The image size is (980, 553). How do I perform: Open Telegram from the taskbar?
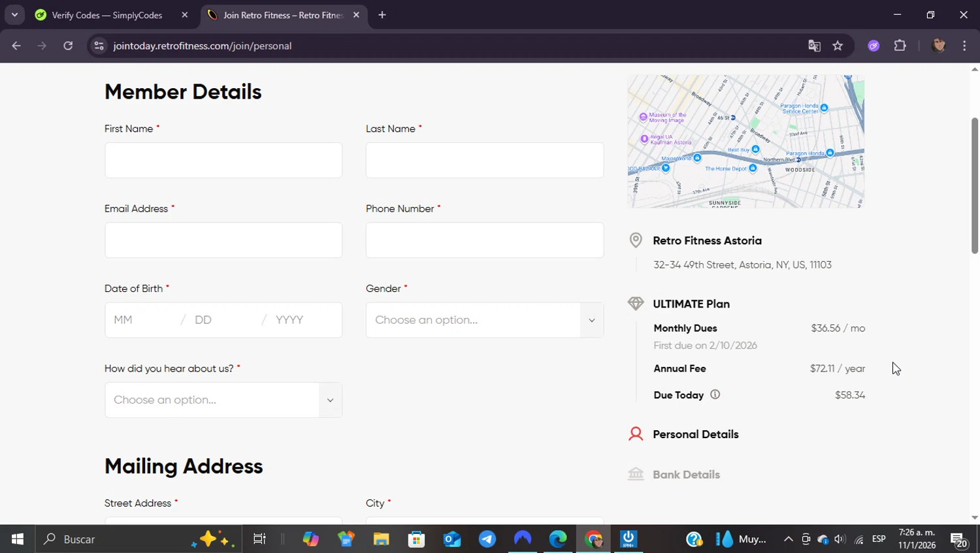487,539
